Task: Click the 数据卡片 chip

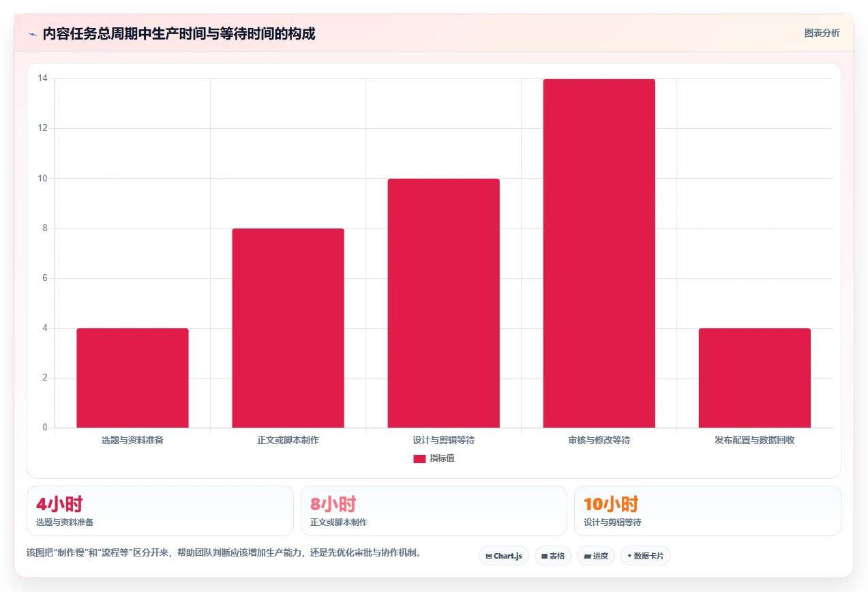Action: point(646,556)
